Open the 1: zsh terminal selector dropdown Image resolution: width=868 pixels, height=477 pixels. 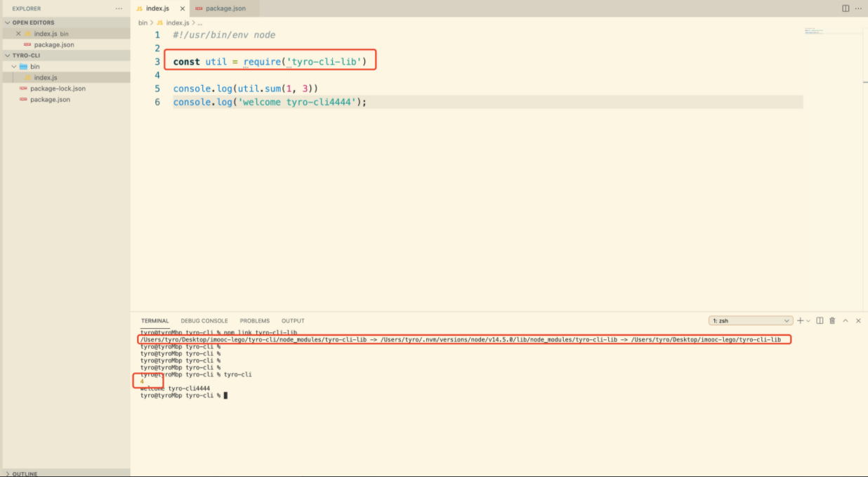[750, 320]
